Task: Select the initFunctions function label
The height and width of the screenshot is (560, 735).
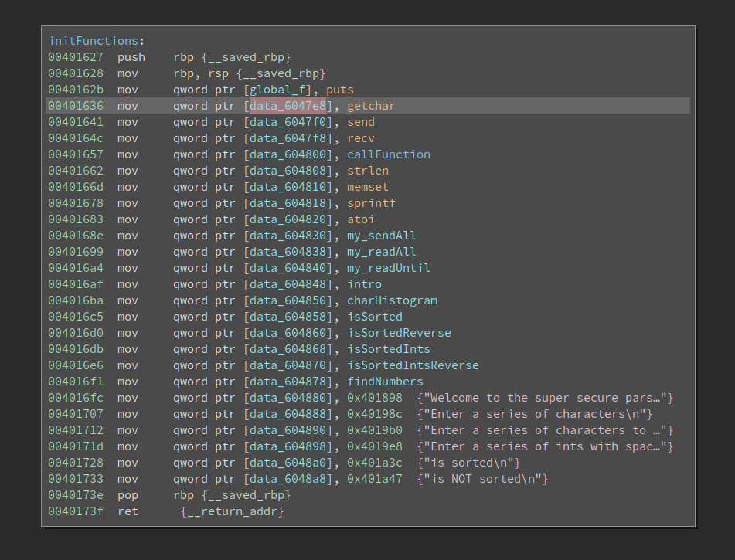Action: click(93, 40)
